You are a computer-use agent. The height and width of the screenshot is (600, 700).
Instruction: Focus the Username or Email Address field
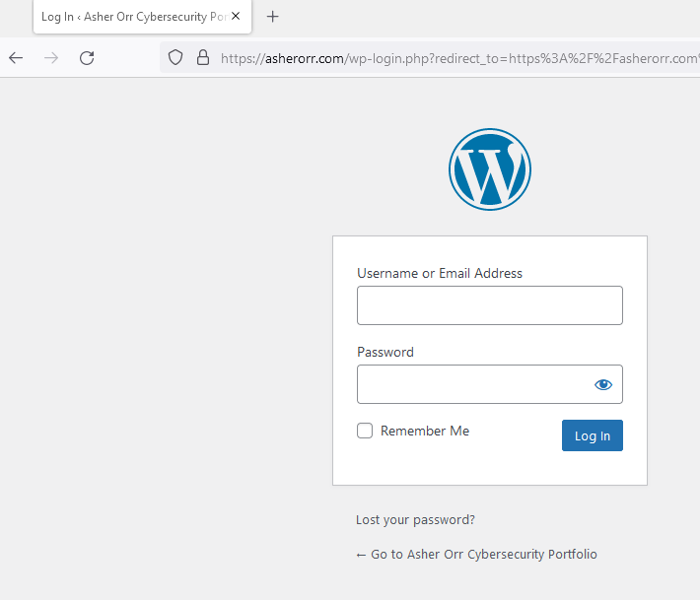[x=490, y=305]
